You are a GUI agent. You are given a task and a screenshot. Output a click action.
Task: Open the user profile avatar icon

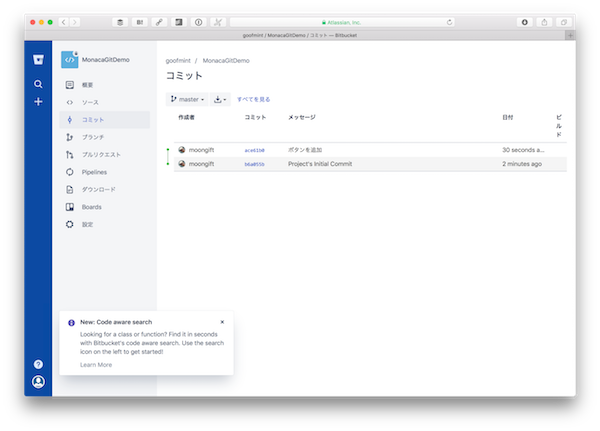coord(38,382)
